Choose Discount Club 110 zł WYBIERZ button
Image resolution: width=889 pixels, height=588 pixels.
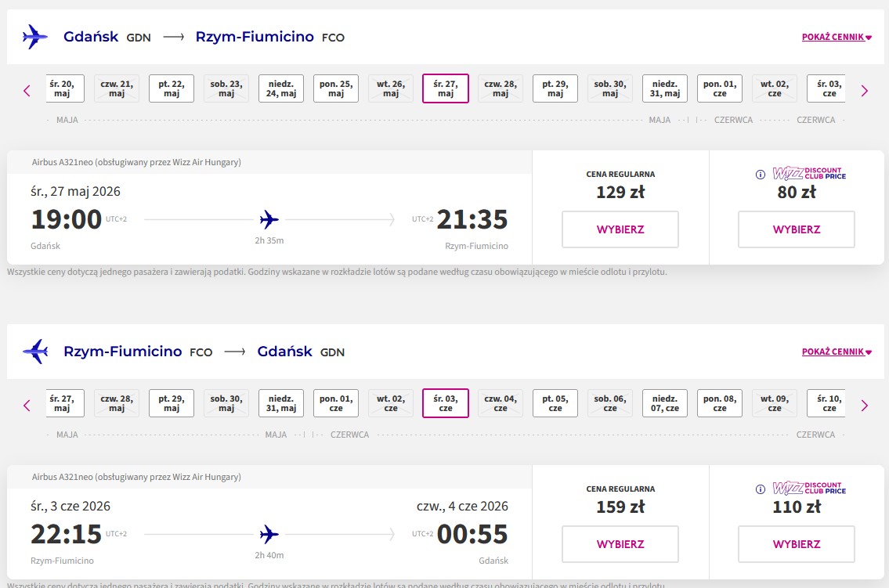797,544
